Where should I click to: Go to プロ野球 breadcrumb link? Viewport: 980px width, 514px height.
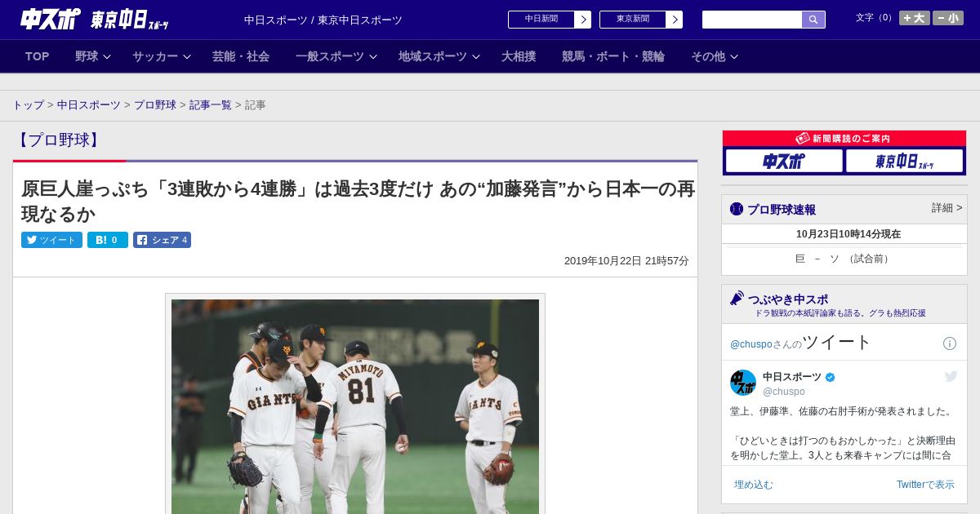155,105
